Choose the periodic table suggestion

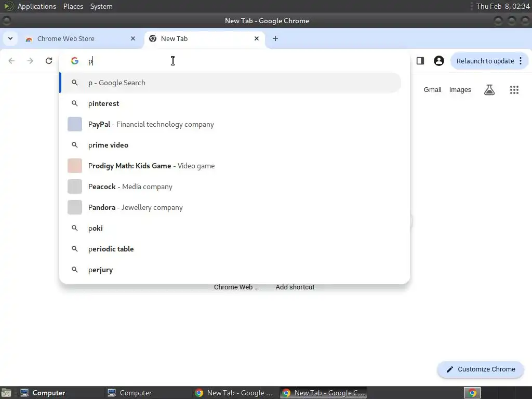pos(231,249)
